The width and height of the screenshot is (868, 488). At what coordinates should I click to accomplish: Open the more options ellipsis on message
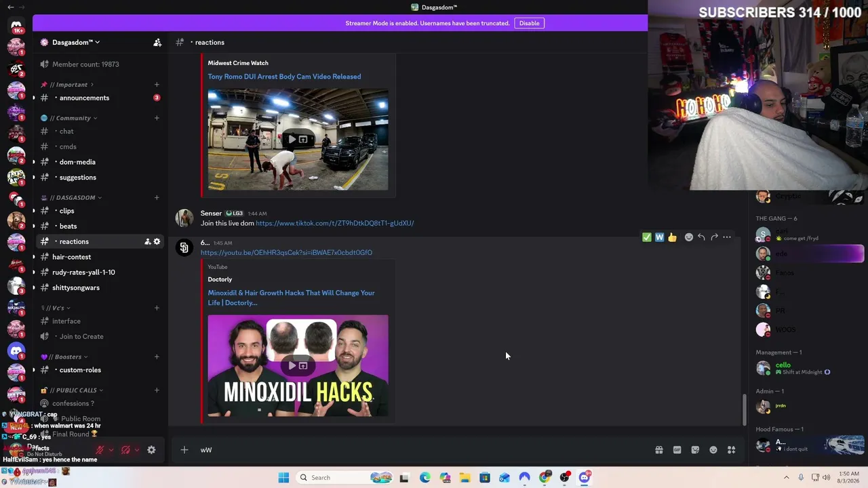(727, 237)
